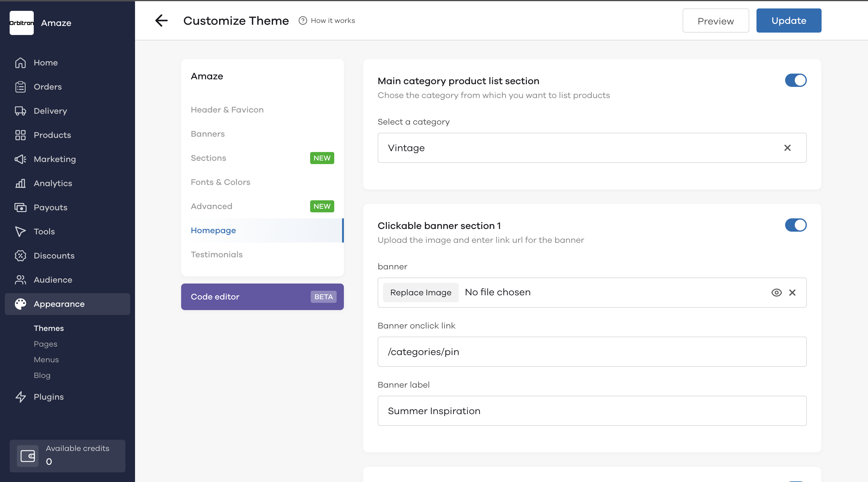868x482 pixels.
Task: Click the Tools cursor icon
Action: pos(20,232)
